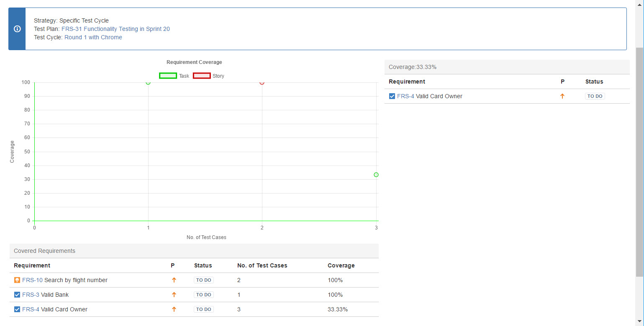Open Round 1 with Chrome test cycle
Viewport: 644px width, 326px height.
[93, 37]
